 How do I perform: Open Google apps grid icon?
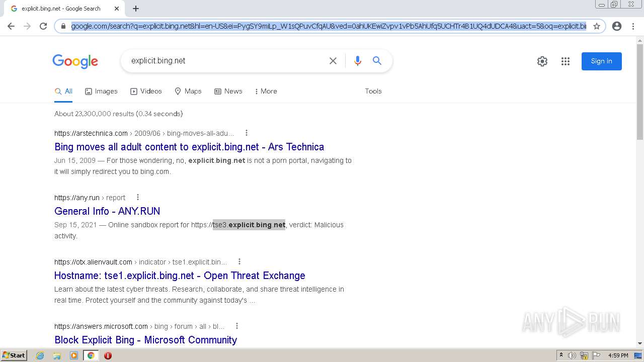point(566,61)
